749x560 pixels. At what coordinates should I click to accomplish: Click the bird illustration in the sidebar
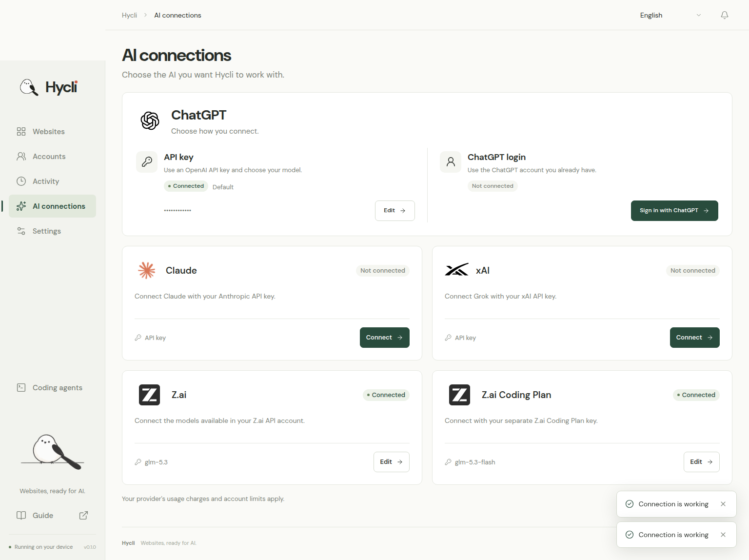(53, 452)
